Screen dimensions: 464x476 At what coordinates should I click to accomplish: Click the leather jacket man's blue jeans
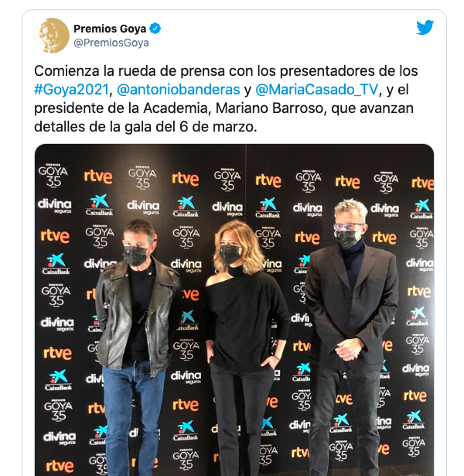[x=134, y=419]
